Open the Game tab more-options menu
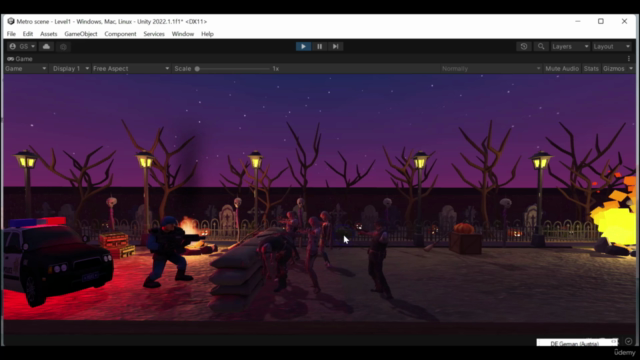Image resolution: width=640 pixels, height=360 pixels. 629,59
